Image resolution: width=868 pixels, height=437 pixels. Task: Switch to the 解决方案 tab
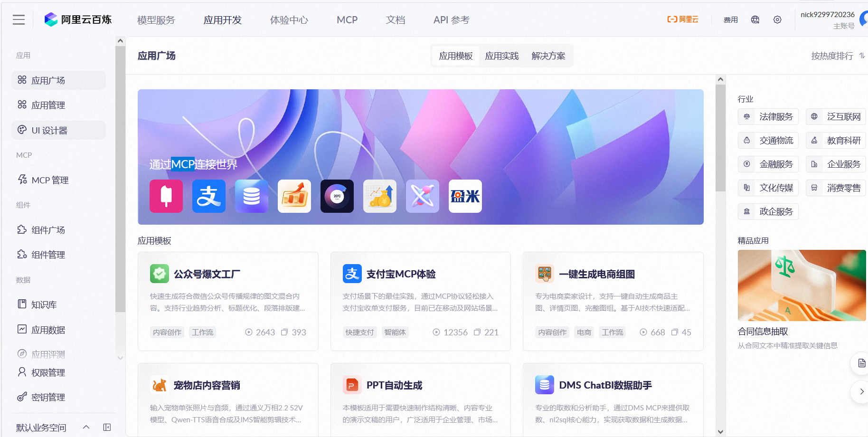pyautogui.click(x=548, y=56)
